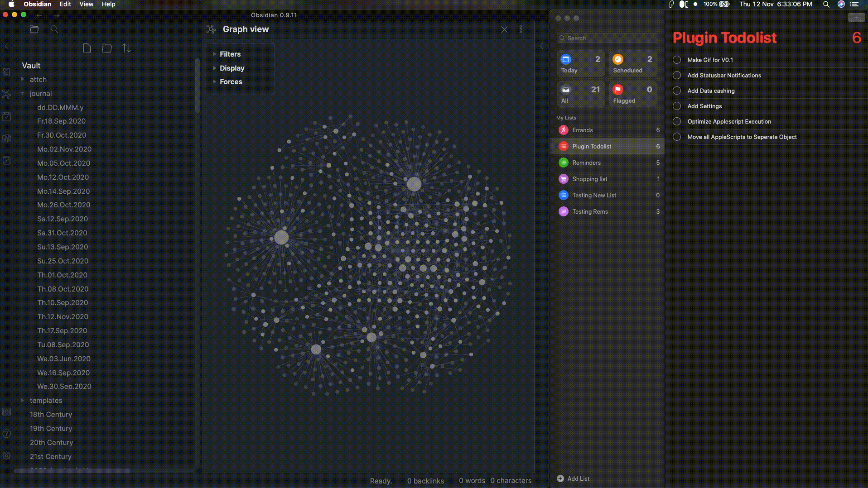Open the Obsidian menu in the menu bar
Screen dimensions: 868x488
[x=37, y=4]
